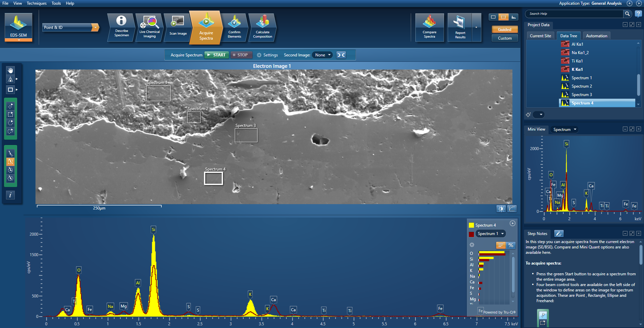Click the image brightness/contrast sun icon
Screen dimensions: 644x328
(501, 209)
